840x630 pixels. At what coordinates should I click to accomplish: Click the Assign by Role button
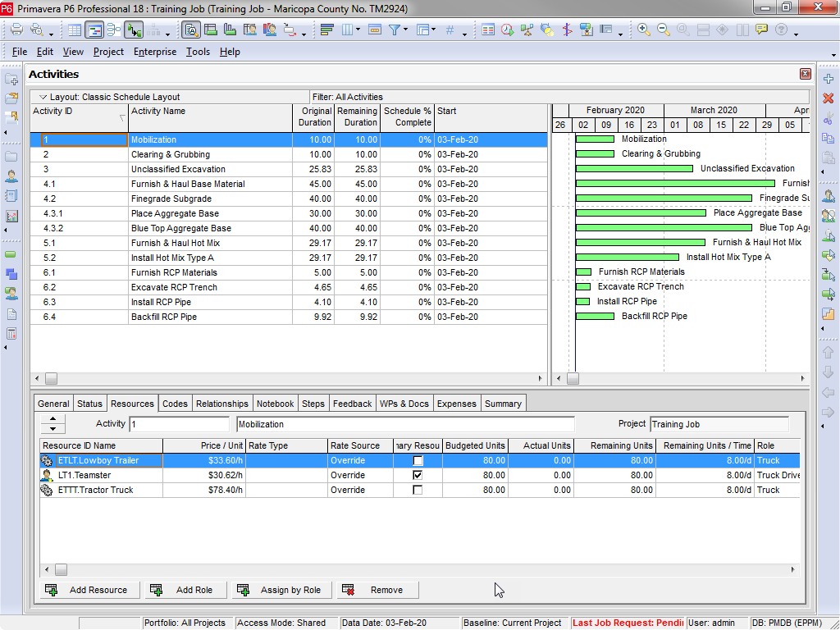[281, 590]
